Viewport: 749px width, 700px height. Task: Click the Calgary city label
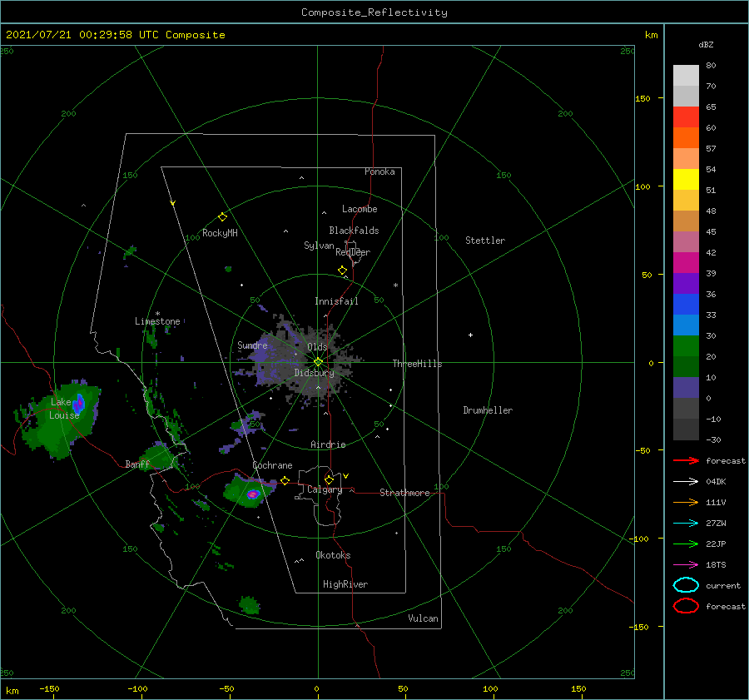click(x=325, y=489)
